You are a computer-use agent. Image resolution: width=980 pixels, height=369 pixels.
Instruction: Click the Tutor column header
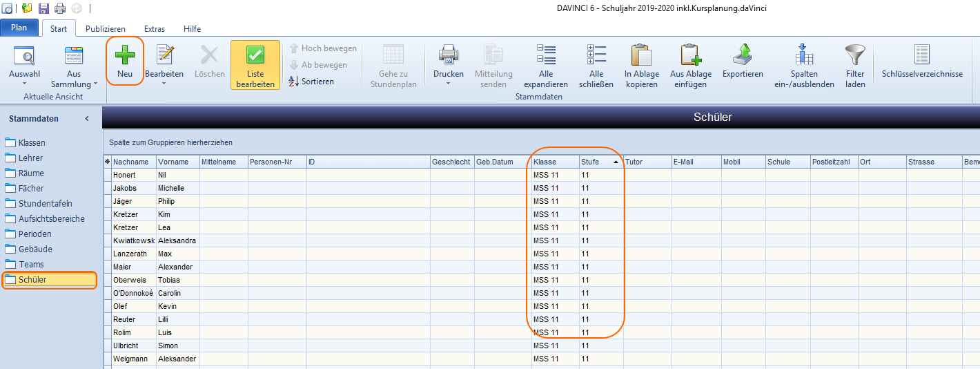pyautogui.click(x=647, y=162)
